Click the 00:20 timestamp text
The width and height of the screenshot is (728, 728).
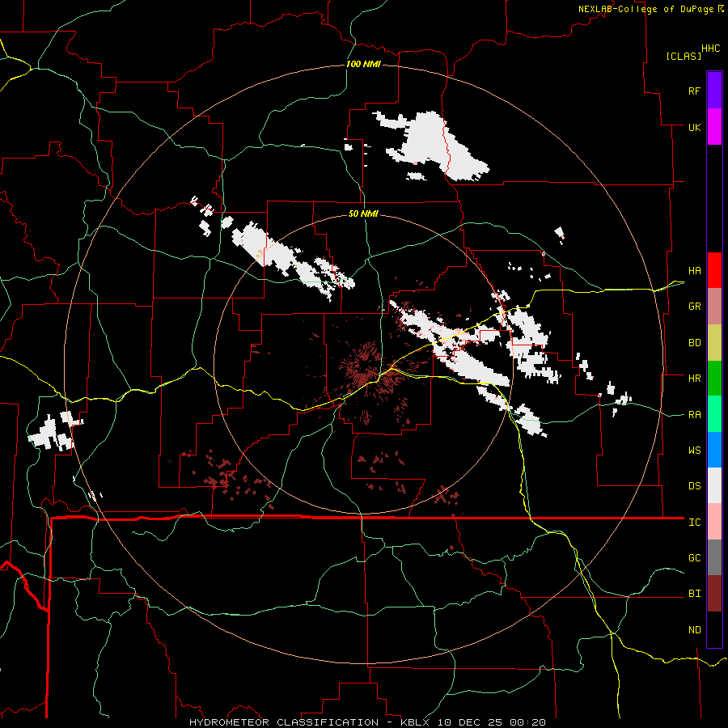(527, 722)
